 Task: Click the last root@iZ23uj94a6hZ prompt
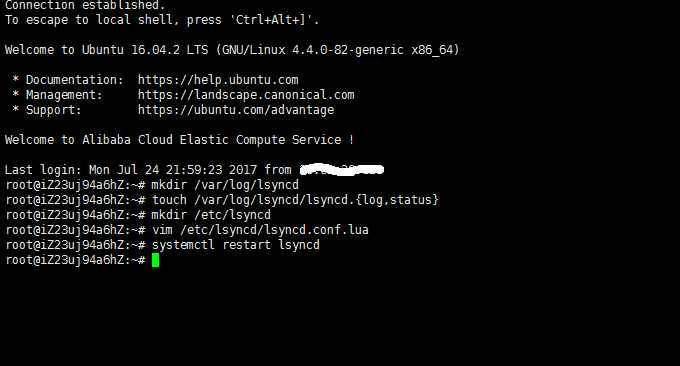[x=75, y=260]
